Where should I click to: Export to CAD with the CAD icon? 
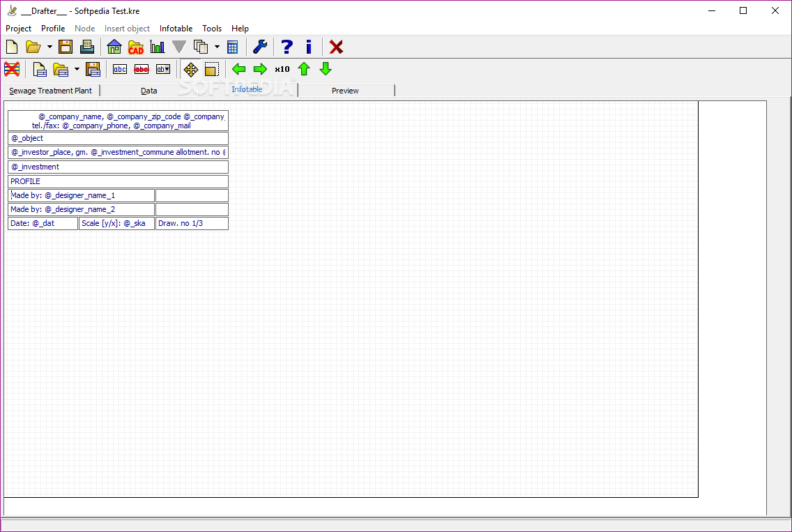(x=136, y=47)
